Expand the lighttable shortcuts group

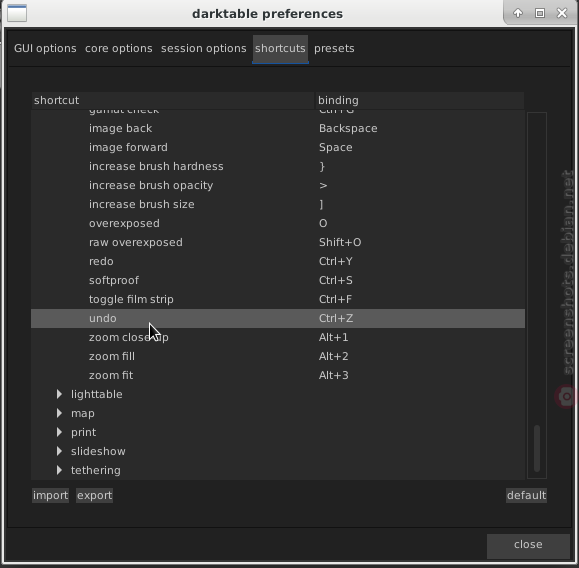pyautogui.click(x=59, y=394)
